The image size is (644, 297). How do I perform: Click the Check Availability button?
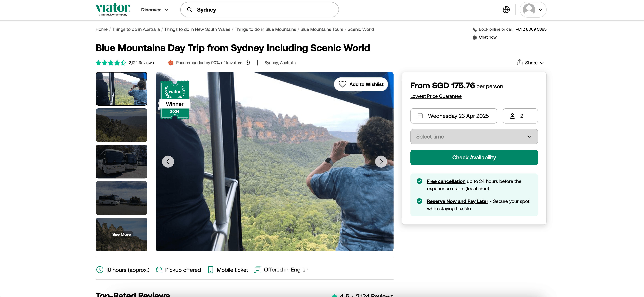pos(474,157)
